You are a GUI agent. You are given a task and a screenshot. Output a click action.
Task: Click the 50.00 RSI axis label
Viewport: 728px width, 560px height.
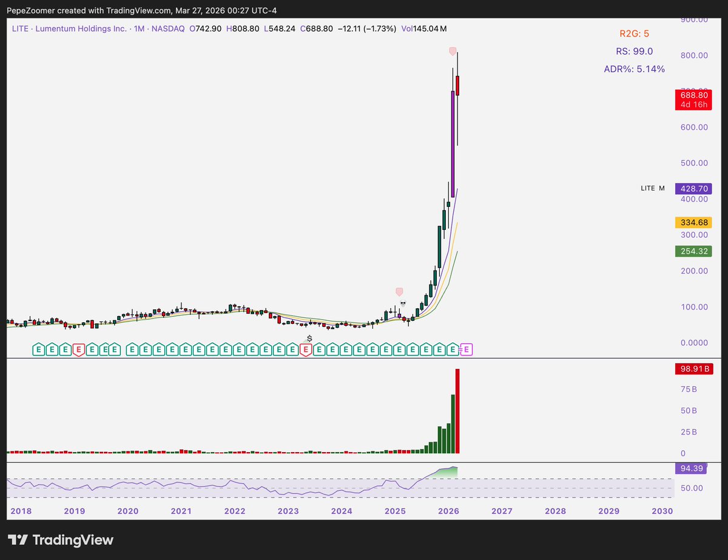click(691, 488)
